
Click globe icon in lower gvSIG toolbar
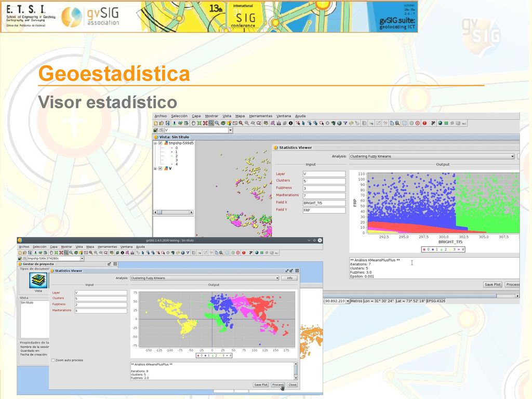(x=257, y=253)
